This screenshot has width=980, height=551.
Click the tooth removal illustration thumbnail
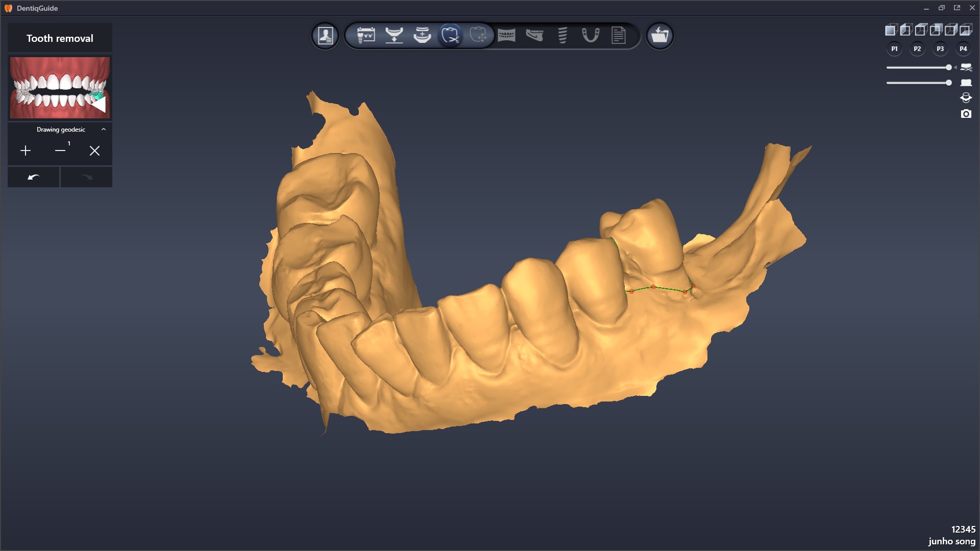point(60,88)
